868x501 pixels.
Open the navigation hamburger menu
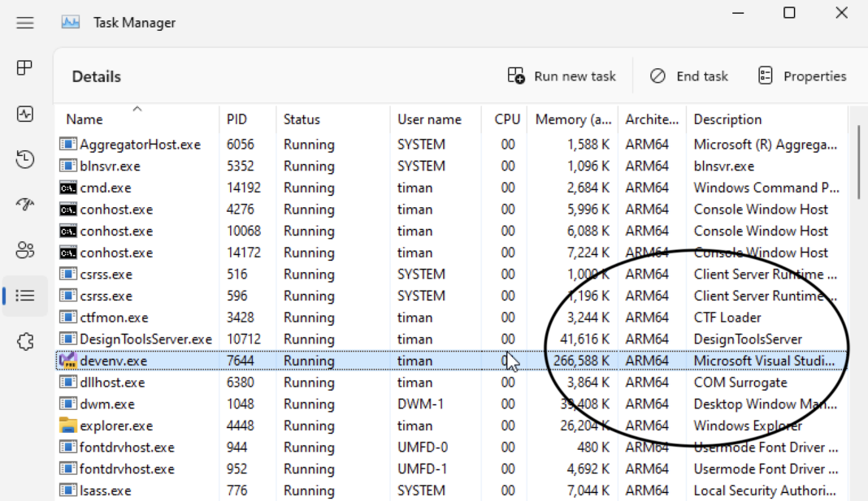24,23
